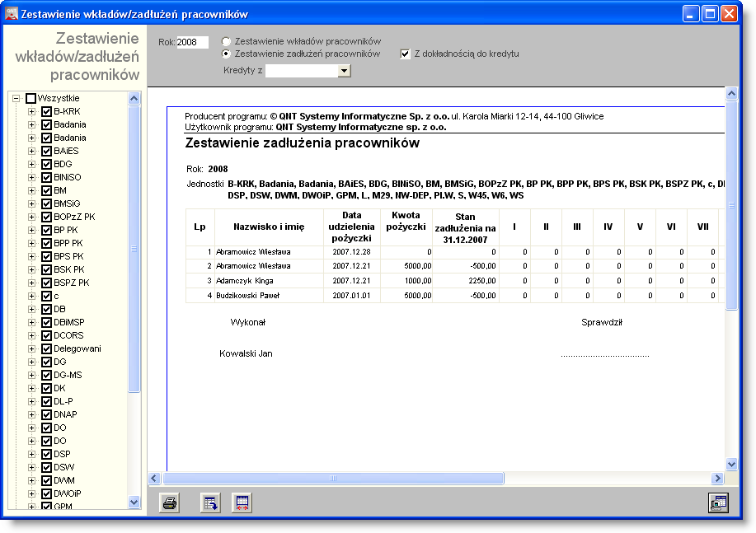
Task: Click the QNT application icon in title bar
Action: click(12, 13)
